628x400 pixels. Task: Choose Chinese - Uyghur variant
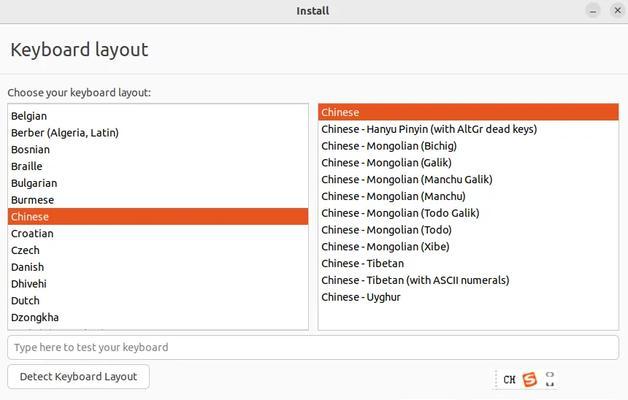click(468, 297)
